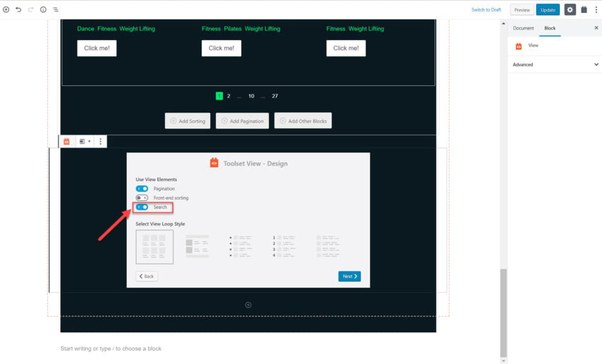Click the Back button in the wizard
Screen dimensions: 602x364
tap(147, 276)
